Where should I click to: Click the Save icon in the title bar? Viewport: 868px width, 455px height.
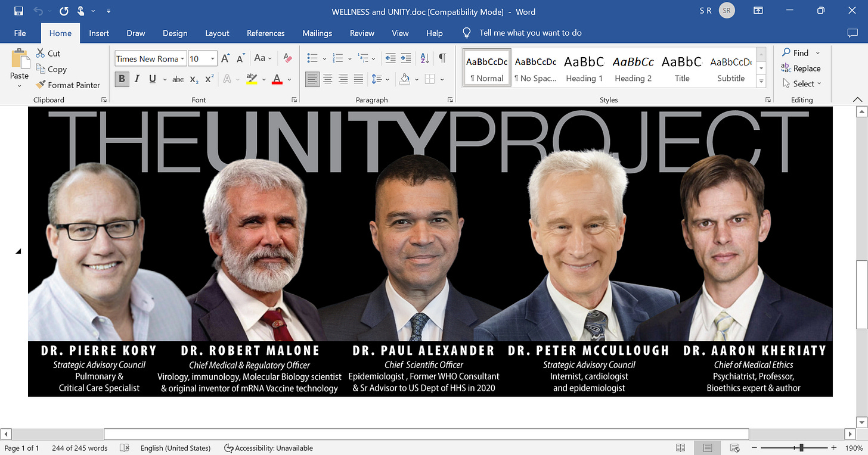pos(18,11)
